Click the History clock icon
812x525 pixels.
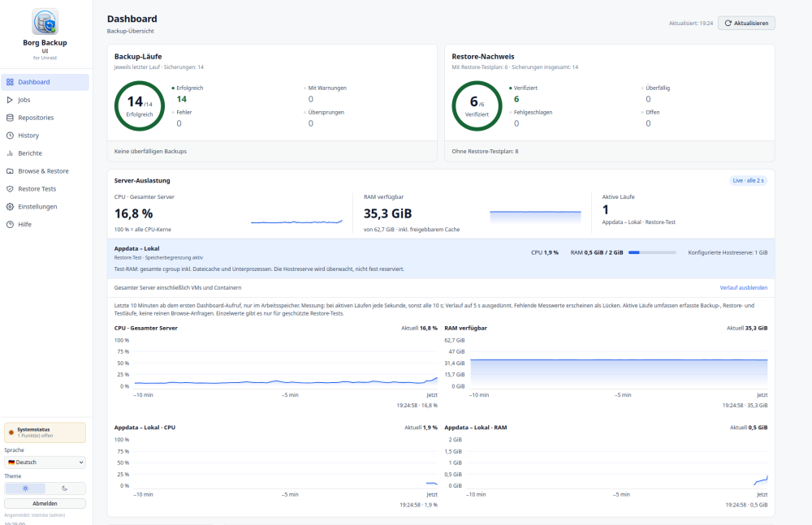[10, 136]
